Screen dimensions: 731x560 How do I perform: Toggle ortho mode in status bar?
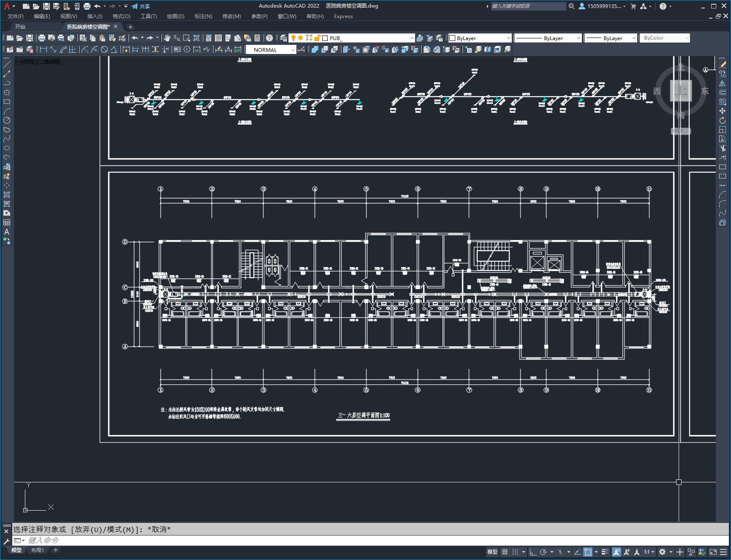tap(533, 552)
